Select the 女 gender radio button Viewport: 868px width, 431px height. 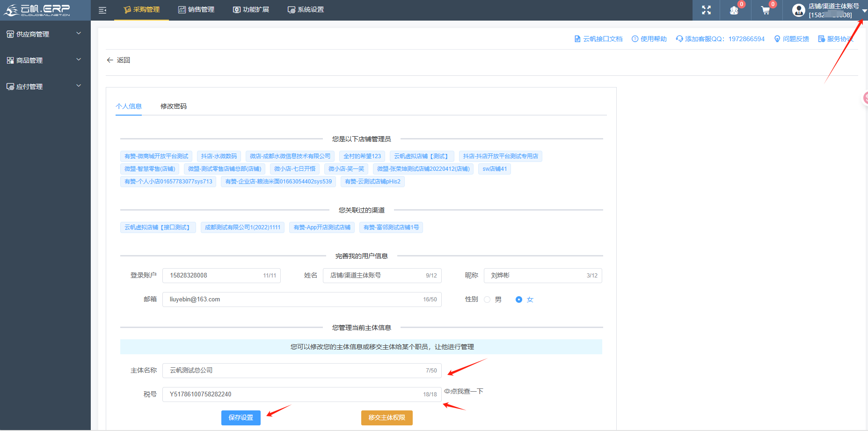click(519, 300)
